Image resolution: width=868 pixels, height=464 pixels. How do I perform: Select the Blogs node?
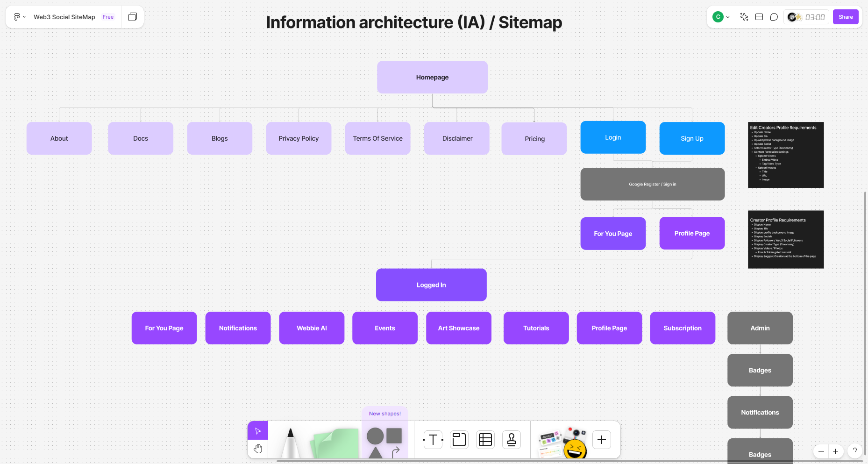[x=220, y=138]
